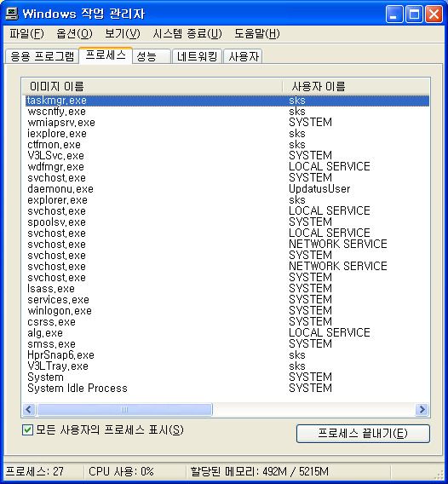
Task: Select the wdfmgr.exe process row
Action: (227, 167)
